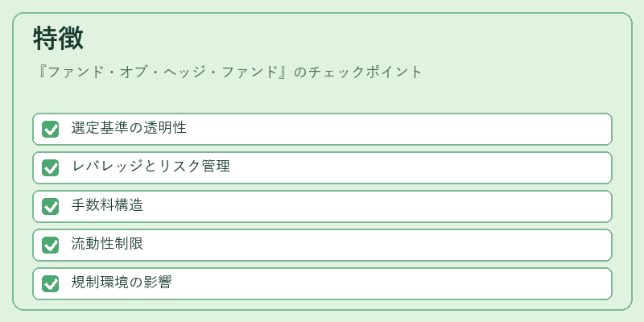Click the 手数料構造 label text
644x322 pixels.
(x=107, y=205)
